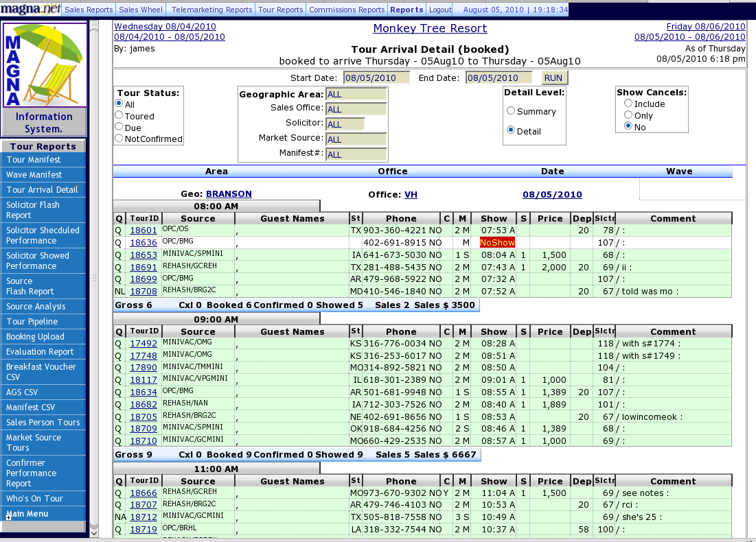Click the Magna beach chair logo
The height and width of the screenshot is (542, 756).
45,64
